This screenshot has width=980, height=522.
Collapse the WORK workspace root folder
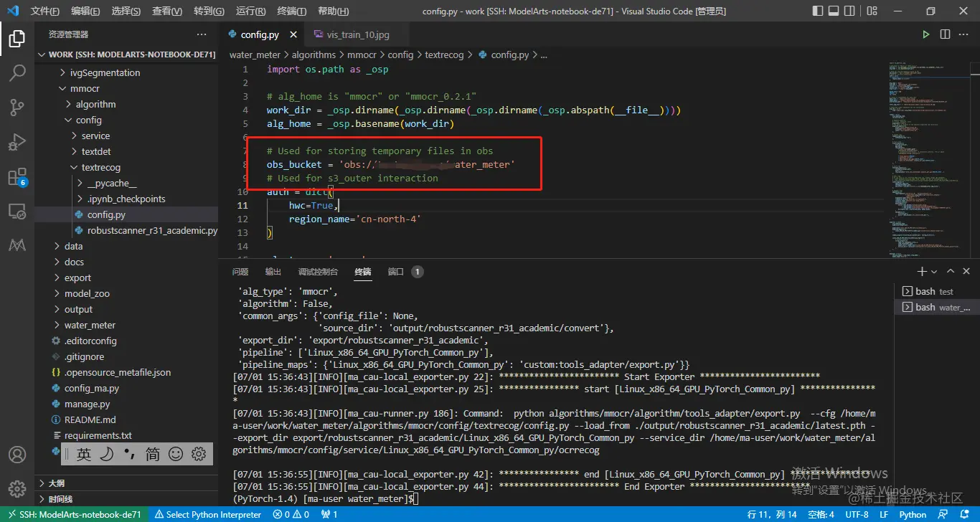(x=126, y=54)
